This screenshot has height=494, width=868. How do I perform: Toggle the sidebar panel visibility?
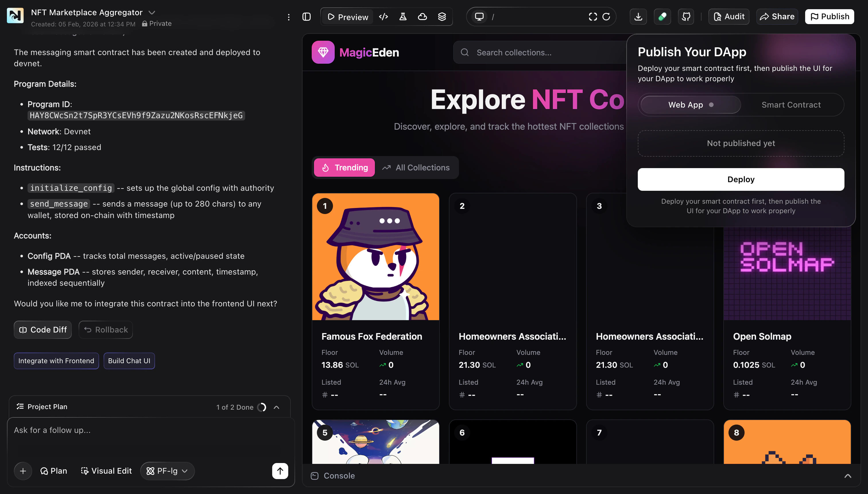click(x=306, y=16)
